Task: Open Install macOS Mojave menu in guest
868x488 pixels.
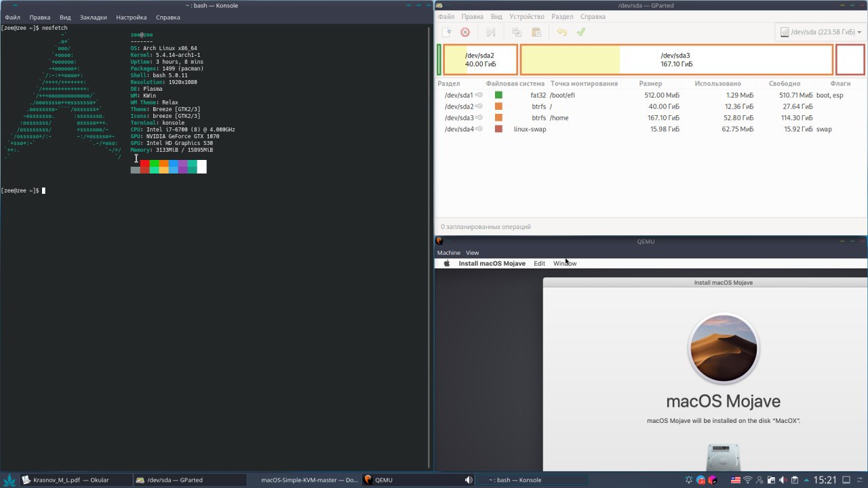Action: point(492,263)
